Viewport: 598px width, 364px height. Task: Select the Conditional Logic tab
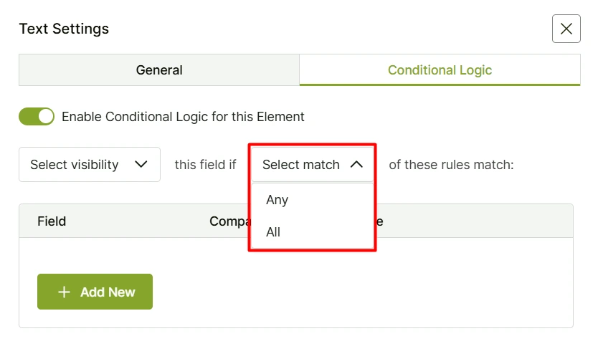pos(440,70)
